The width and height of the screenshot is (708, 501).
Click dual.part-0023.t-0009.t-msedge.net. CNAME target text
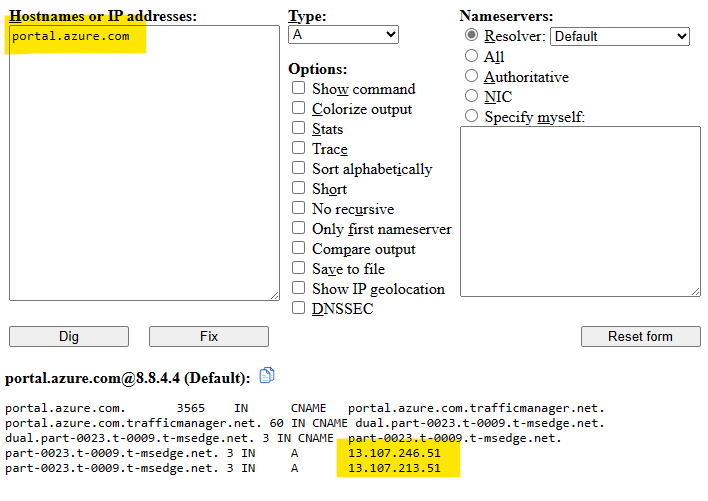click(480, 423)
